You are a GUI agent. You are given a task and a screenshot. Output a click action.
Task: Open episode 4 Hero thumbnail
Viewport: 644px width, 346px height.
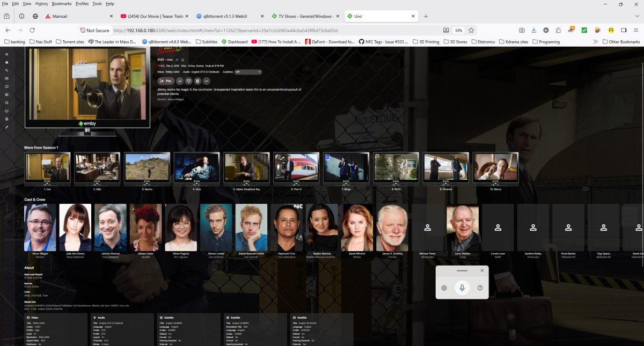pos(197,168)
